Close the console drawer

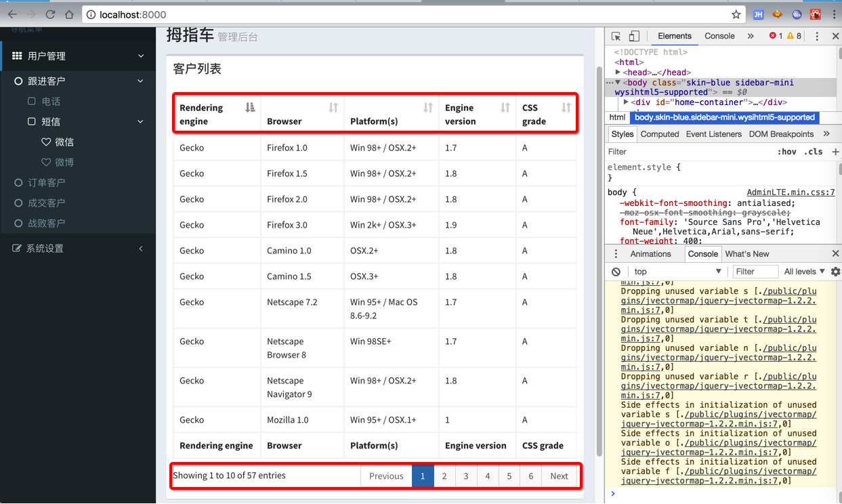tap(835, 253)
